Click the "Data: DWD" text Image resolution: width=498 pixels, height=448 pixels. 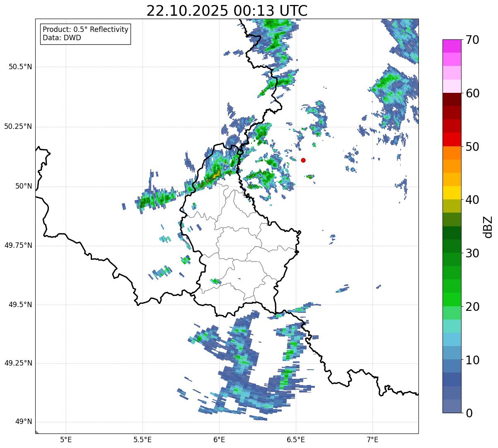pos(62,38)
